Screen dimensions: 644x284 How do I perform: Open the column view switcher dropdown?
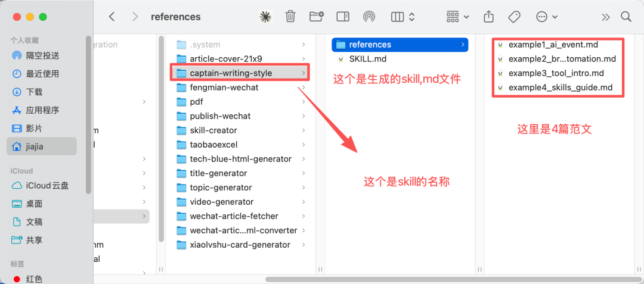coord(402,17)
